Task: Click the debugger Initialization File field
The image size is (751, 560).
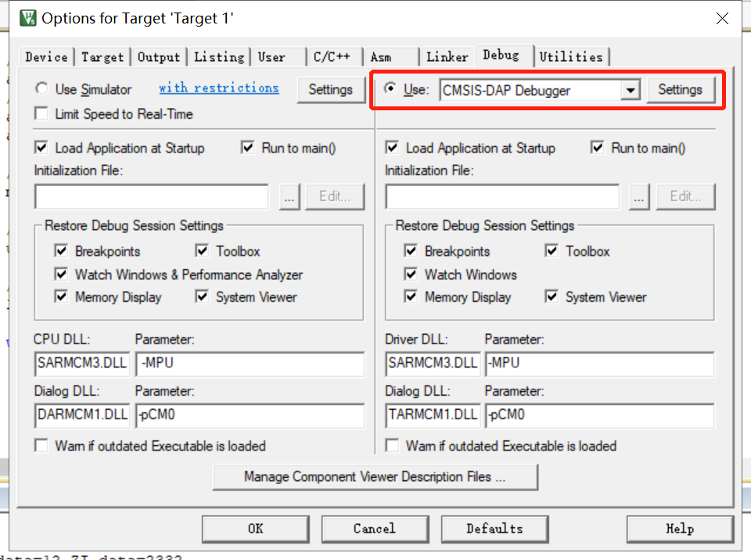Action: pyautogui.click(x=502, y=197)
